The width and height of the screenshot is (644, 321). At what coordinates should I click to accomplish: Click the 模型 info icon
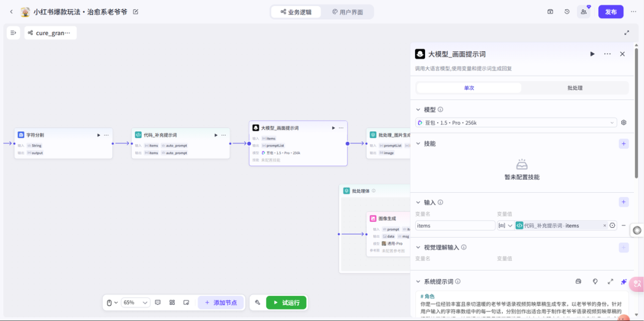tap(440, 110)
